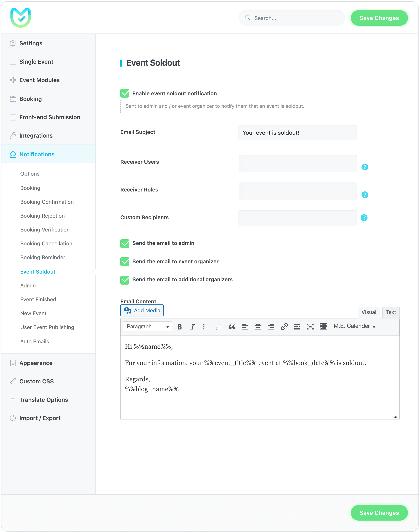
Task: Click the Insert link icon
Action: tap(284, 327)
